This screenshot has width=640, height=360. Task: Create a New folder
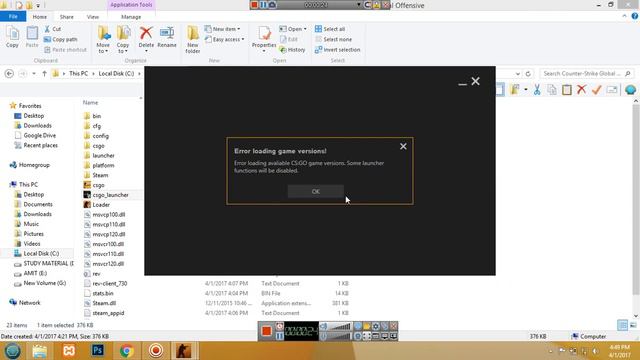tap(193, 40)
